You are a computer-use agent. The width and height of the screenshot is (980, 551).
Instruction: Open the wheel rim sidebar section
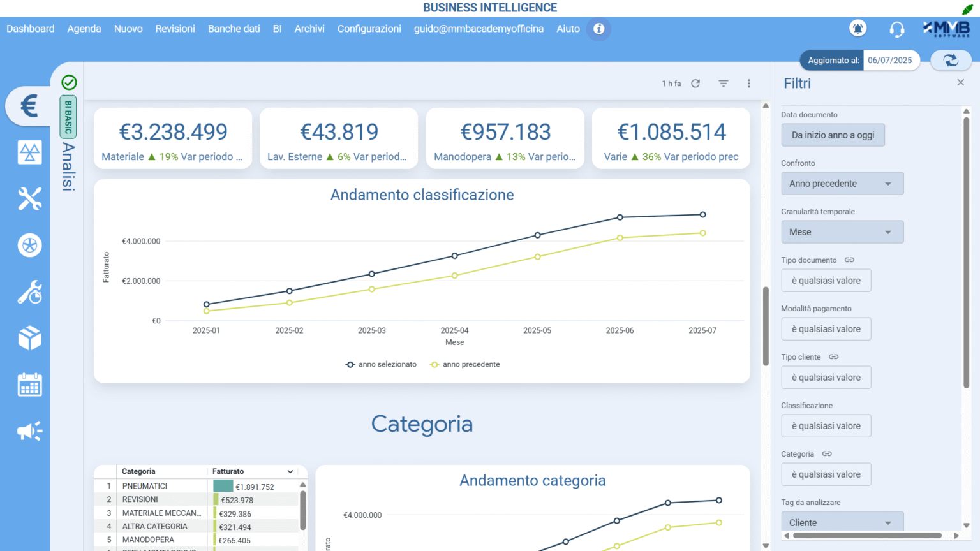click(29, 246)
